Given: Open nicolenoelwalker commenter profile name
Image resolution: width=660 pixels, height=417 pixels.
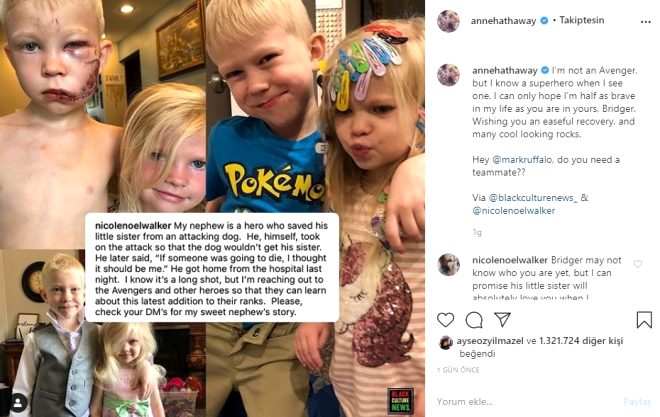Looking at the screenshot, I should [510, 260].
